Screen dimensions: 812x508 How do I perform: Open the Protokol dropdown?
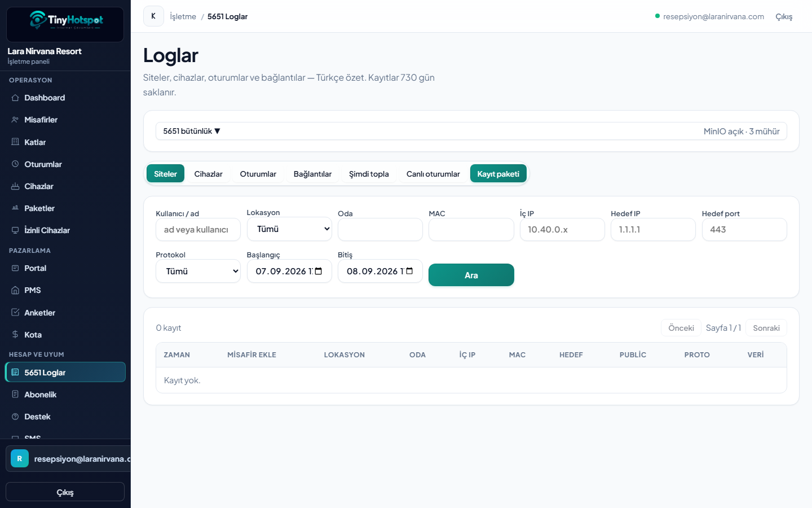coord(198,271)
